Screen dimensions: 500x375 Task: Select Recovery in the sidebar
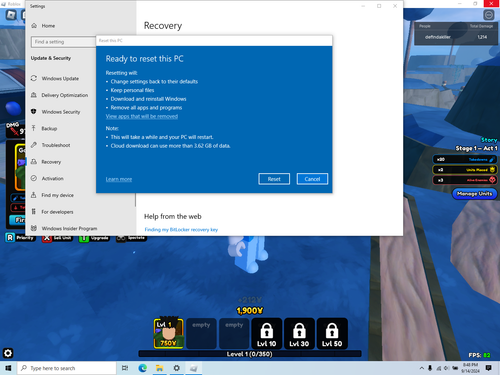coord(51,162)
